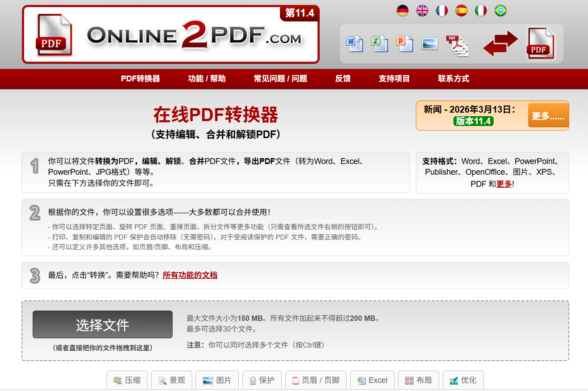Switch to the 优化 tab
This screenshot has height=391, width=588.
463,380
